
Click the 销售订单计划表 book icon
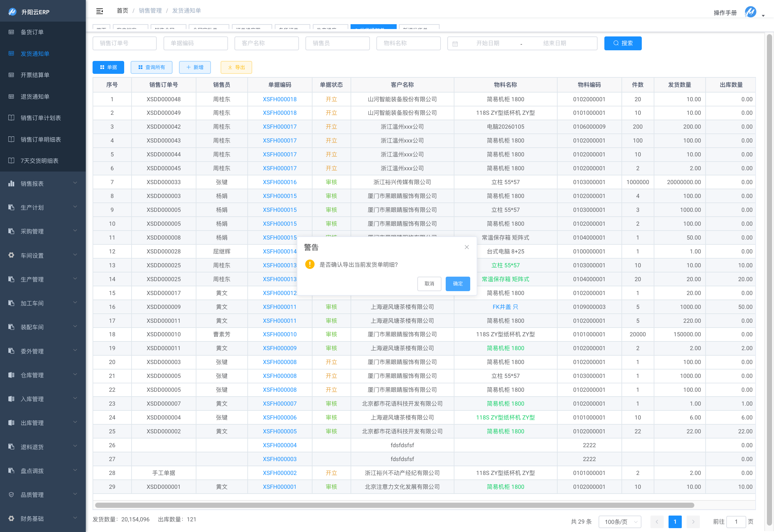click(x=11, y=118)
